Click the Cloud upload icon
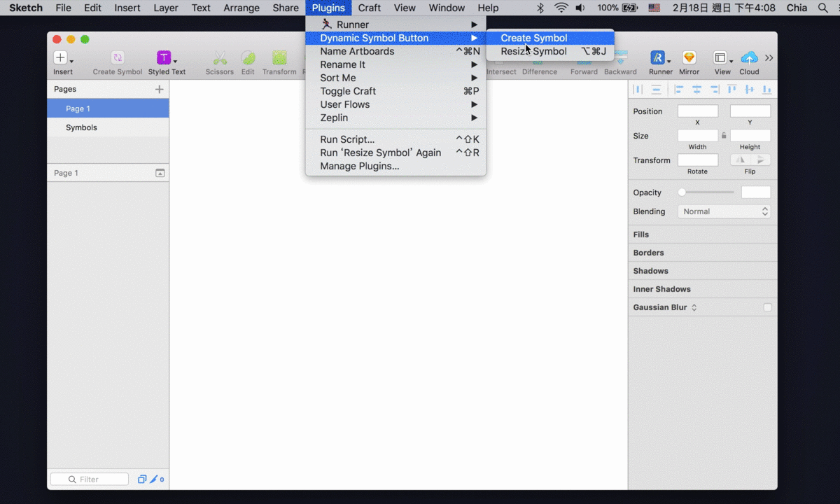The image size is (840, 504). (749, 58)
